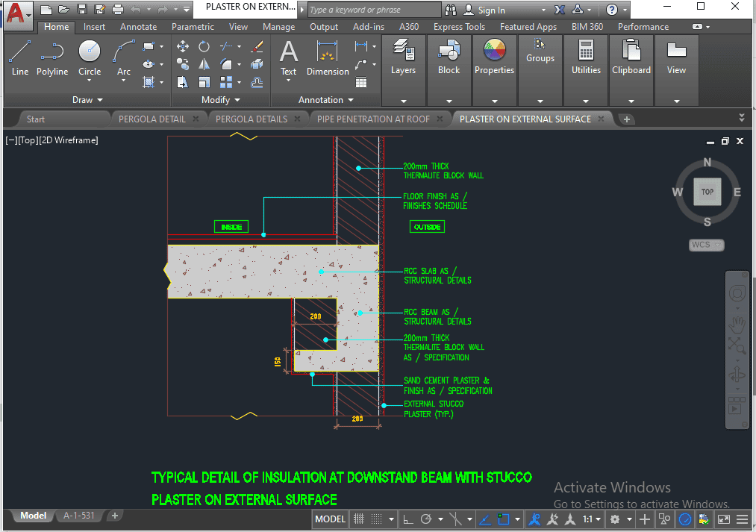The height and width of the screenshot is (532, 756).
Task: Select the Polyline tool
Action: pyautogui.click(x=52, y=58)
